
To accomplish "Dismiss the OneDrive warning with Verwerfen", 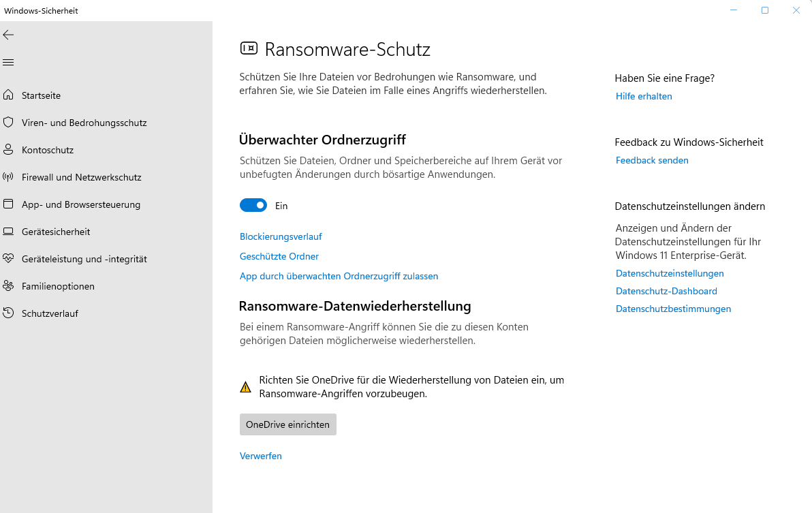I will [260, 456].
